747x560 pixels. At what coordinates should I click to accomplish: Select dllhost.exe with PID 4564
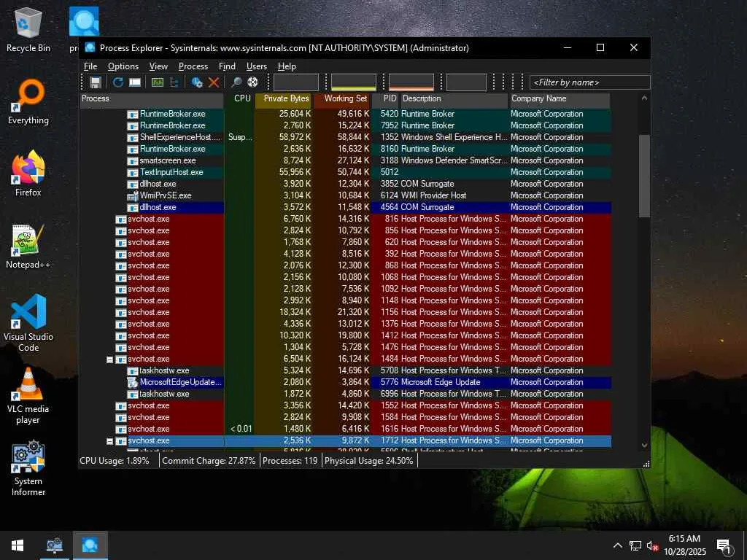pos(345,207)
